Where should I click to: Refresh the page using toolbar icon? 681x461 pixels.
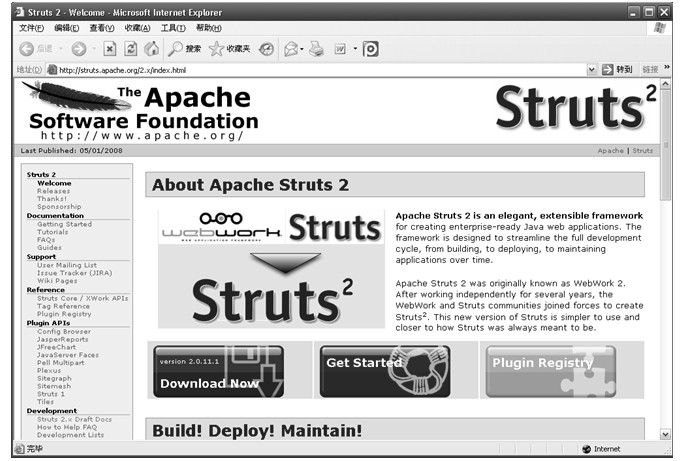click(131, 49)
